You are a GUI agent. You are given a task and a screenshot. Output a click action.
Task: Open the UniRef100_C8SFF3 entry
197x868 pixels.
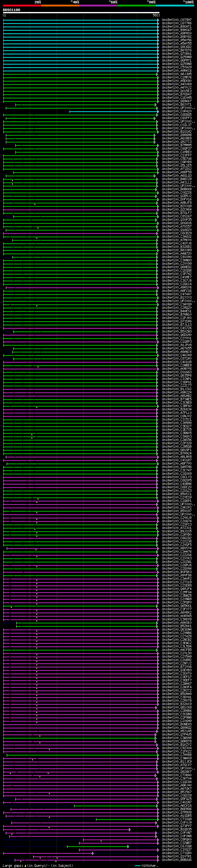(x=177, y=118)
